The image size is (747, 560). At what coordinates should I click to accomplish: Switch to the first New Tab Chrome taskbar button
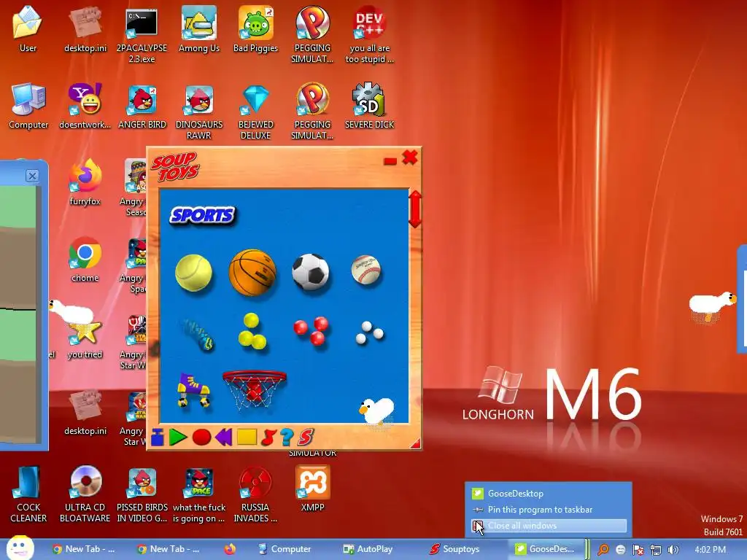pyautogui.click(x=84, y=549)
